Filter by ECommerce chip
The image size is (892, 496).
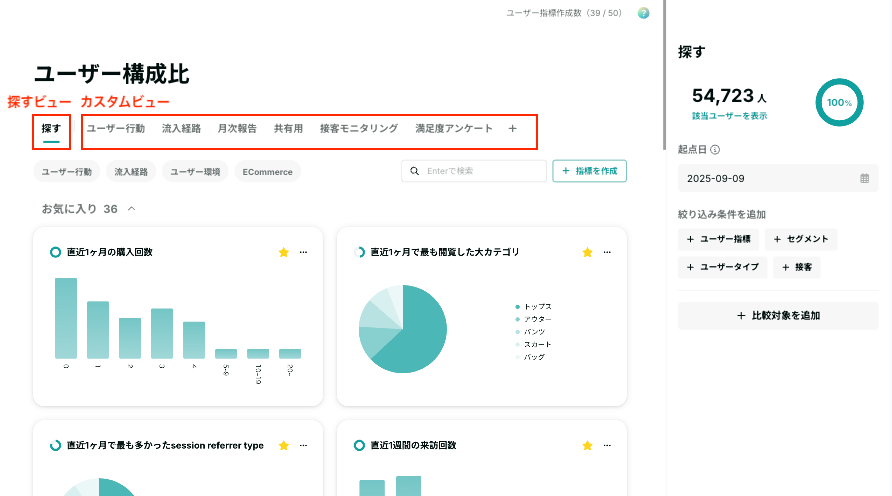tap(267, 172)
